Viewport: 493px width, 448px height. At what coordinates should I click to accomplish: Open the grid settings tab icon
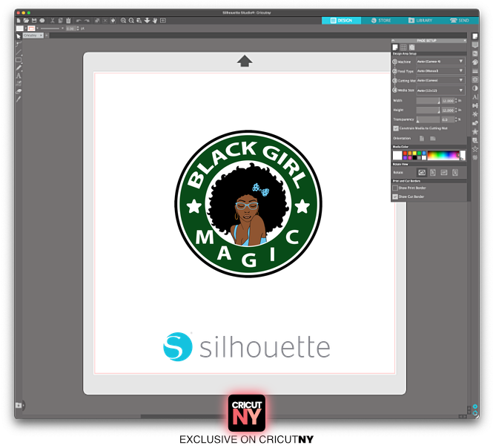[403, 47]
